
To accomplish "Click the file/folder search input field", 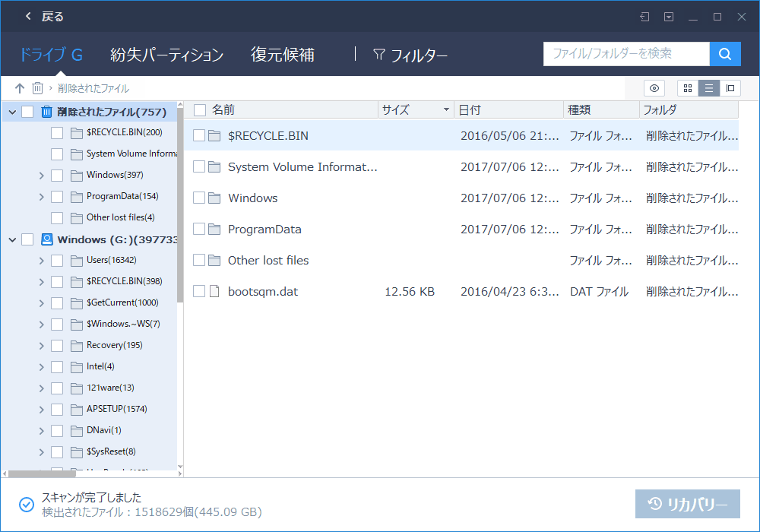I will (x=626, y=54).
